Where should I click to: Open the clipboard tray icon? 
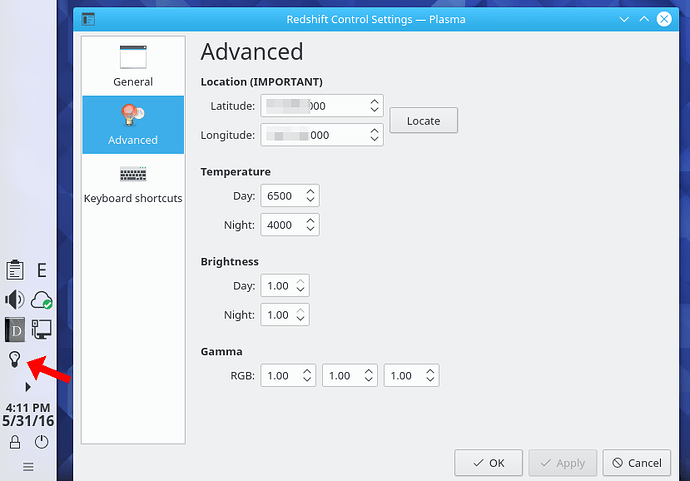(x=15, y=269)
